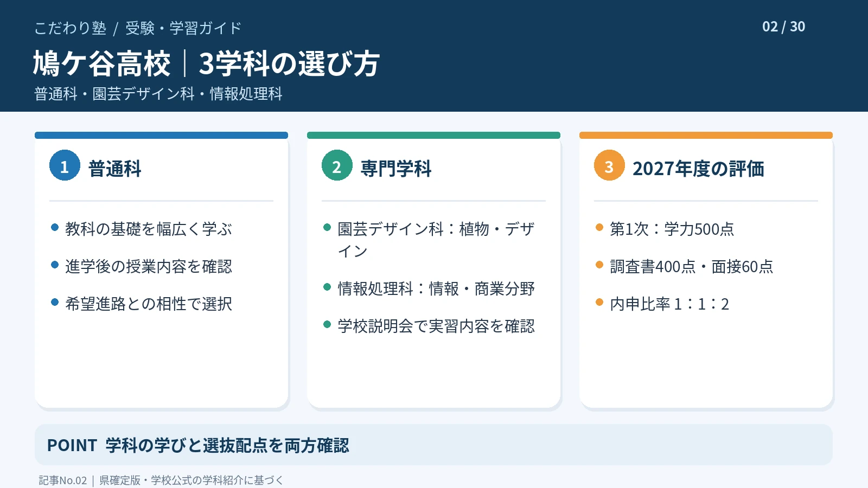Click the blue number 1 circle badge
868x488 pixels.
65,165
